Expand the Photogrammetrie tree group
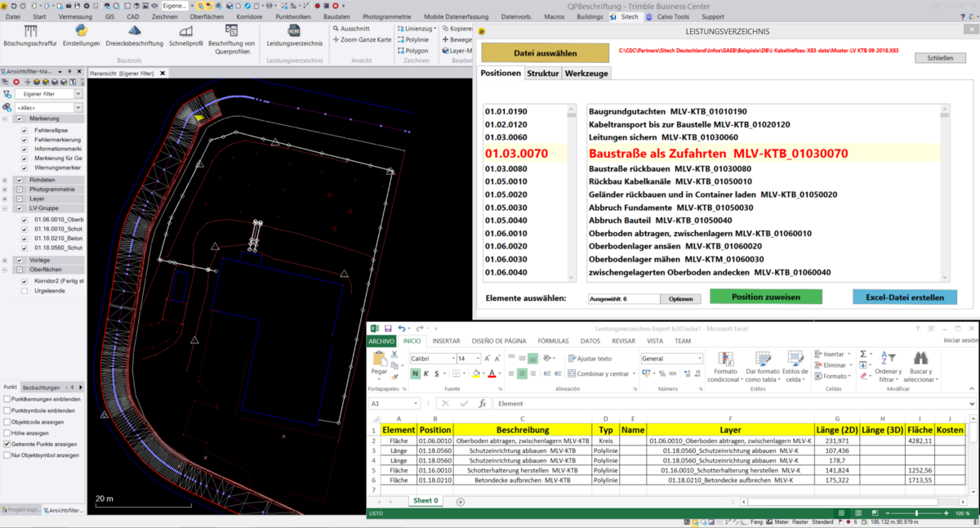The image size is (980, 528). [x=6, y=189]
